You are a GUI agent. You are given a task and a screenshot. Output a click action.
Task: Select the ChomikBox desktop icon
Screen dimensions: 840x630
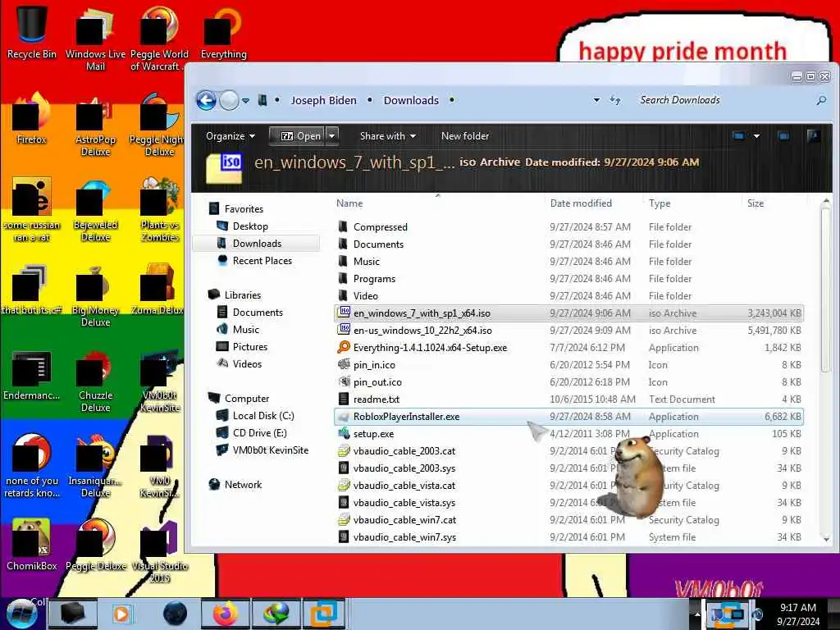(32, 545)
